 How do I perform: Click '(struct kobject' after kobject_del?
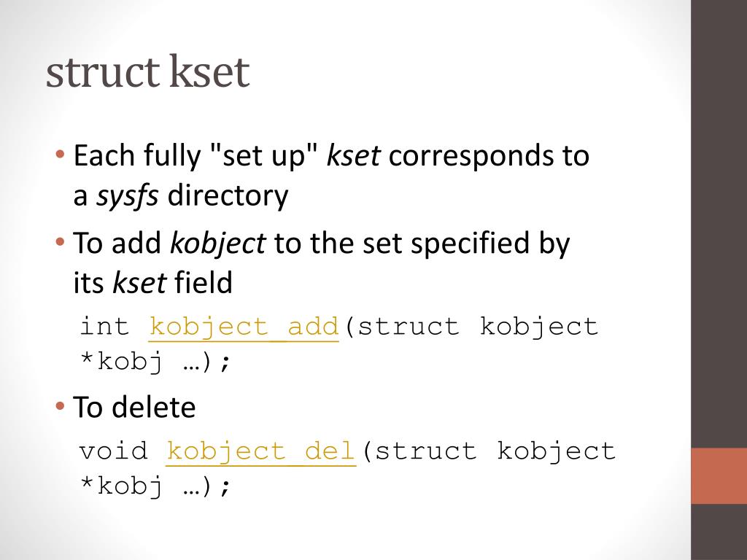coord(488,452)
